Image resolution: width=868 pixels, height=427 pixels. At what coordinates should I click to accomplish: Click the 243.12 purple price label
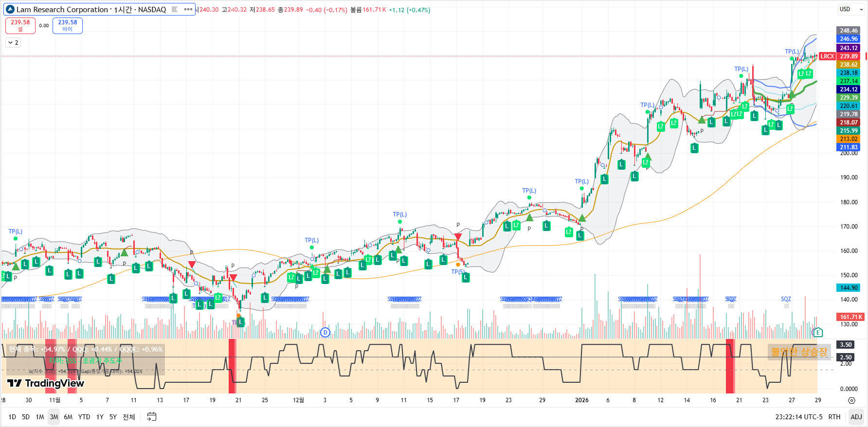pyautogui.click(x=849, y=48)
